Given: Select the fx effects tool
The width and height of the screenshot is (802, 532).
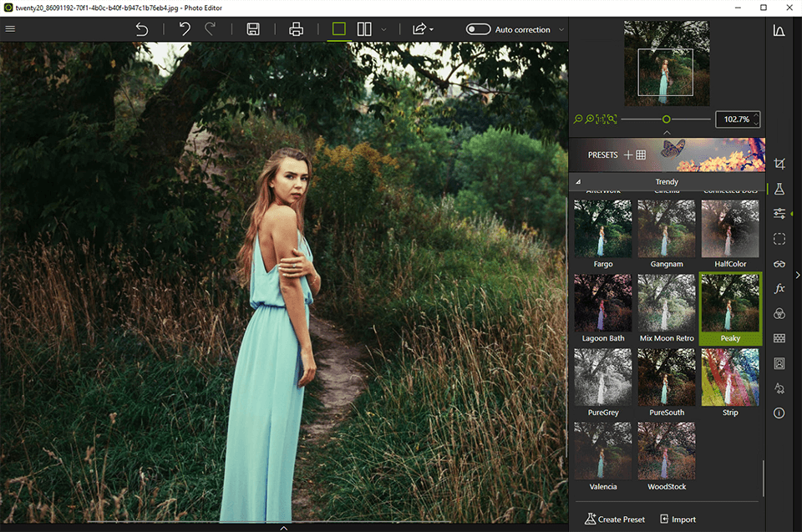Looking at the screenshot, I should (x=779, y=288).
